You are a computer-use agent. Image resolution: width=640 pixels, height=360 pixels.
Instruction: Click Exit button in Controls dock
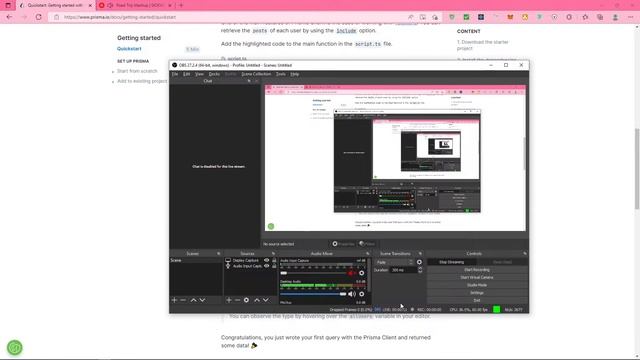(x=477, y=300)
